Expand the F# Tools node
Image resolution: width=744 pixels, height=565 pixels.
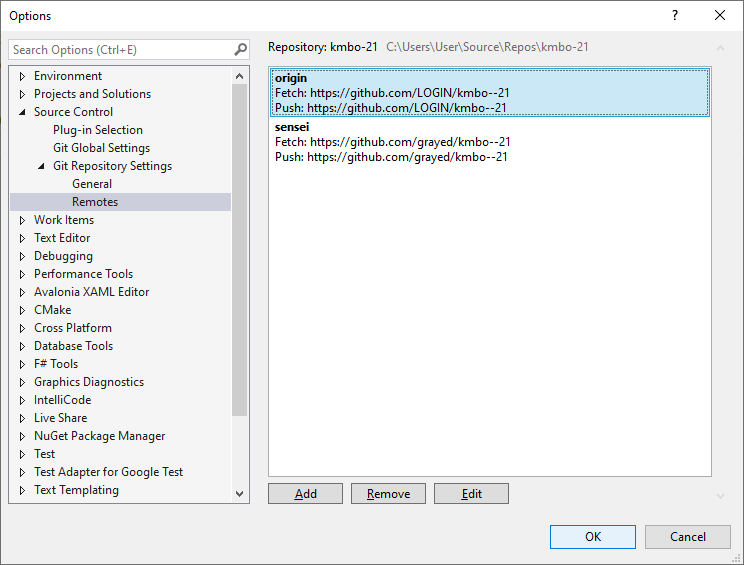point(22,364)
